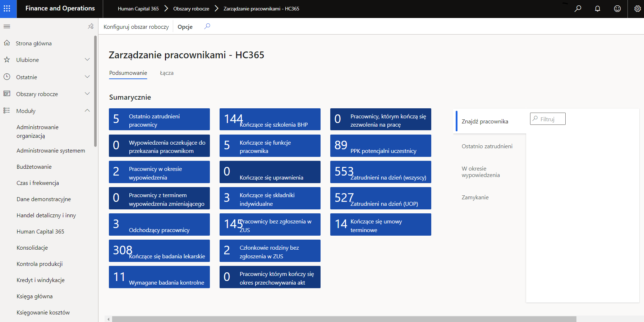The height and width of the screenshot is (322, 644).
Task: Open Wypowiedzenia oczekujące do przekazania tile
Action: point(159,146)
